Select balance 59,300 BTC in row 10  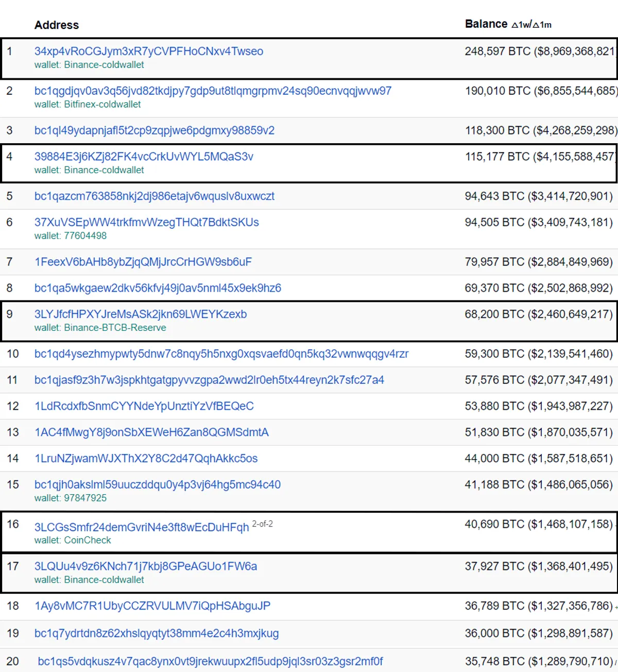pos(539,354)
